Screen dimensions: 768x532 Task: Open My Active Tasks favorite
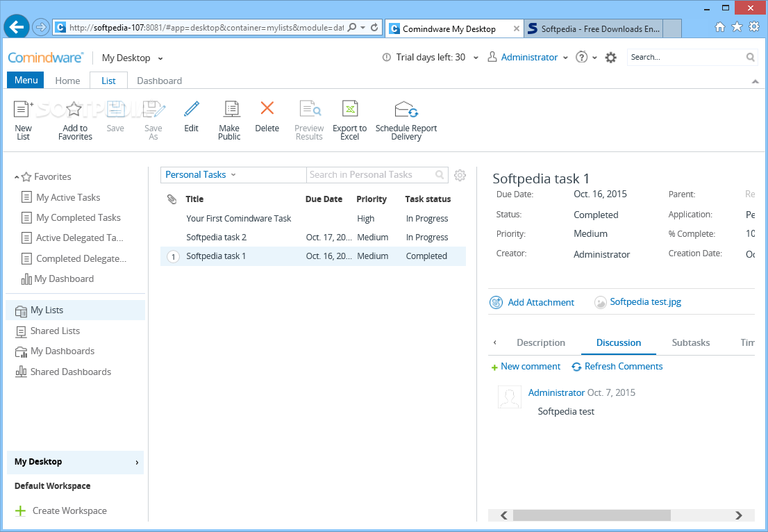point(61,197)
